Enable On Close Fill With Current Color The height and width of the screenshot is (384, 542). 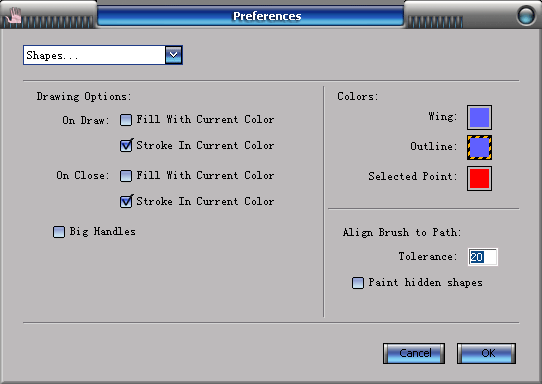[126, 176]
